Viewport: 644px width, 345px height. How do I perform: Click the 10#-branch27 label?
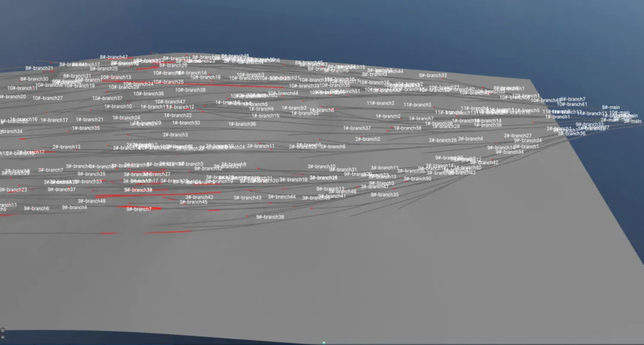pos(48,98)
